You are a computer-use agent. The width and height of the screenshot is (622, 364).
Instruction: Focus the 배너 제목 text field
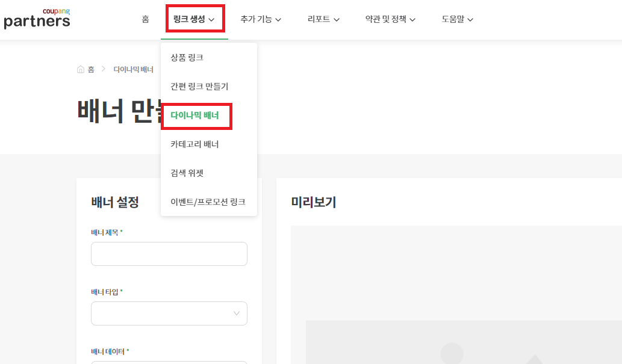(169, 254)
